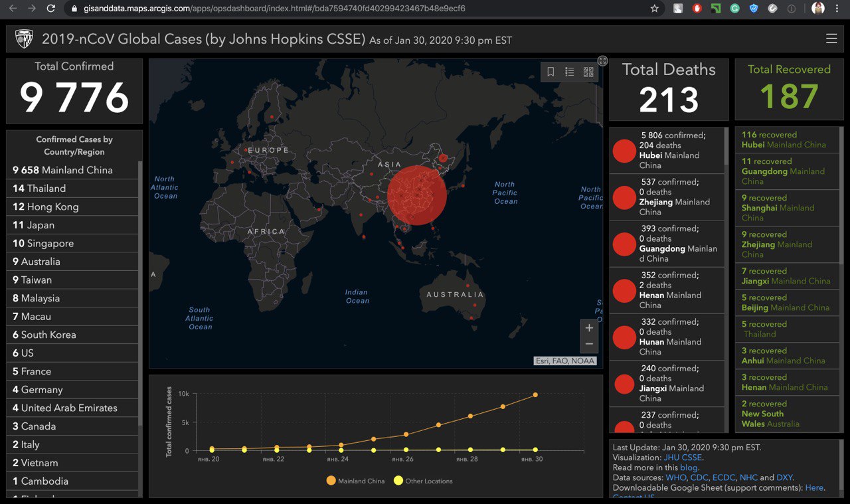Select '5 recovered Thailand' entry
The width and height of the screenshot is (850, 504).
tap(787, 329)
